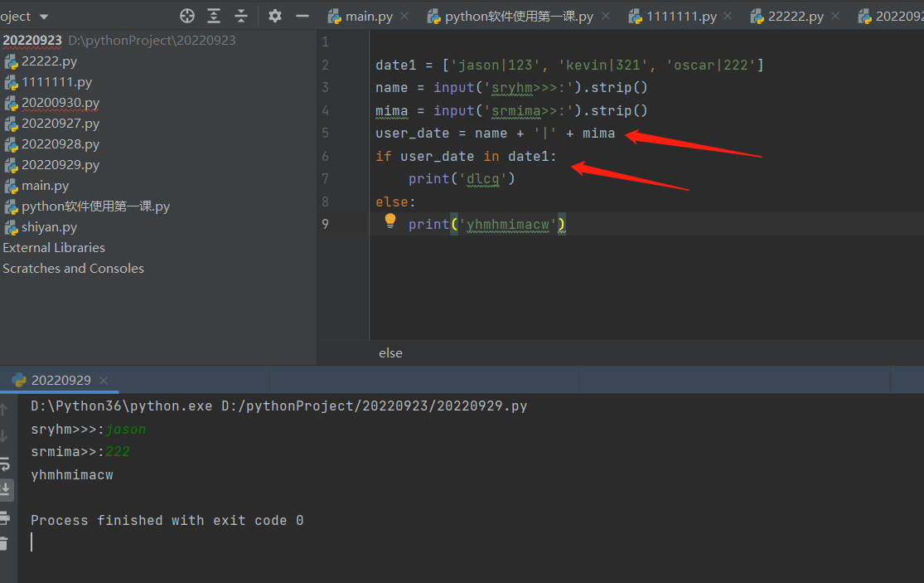Close the python软件使用第一课.py tab
The height and width of the screenshot is (583, 924).
coord(605,17)
